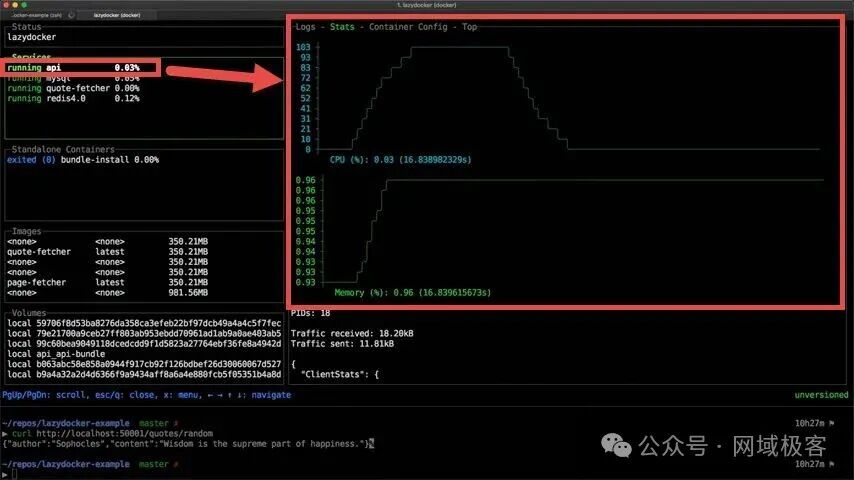Image resolution: width=854 pixels, height=480 pixels.
Task: Click the CPU (%) graph caption
Action: tap(400, 160)
